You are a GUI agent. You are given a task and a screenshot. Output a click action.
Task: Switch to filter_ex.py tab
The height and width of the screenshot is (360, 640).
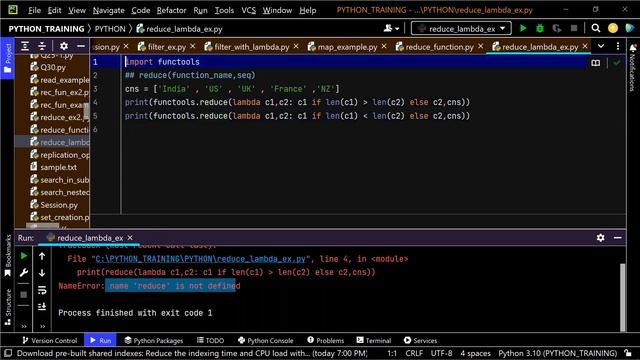[x=167, y=47]
